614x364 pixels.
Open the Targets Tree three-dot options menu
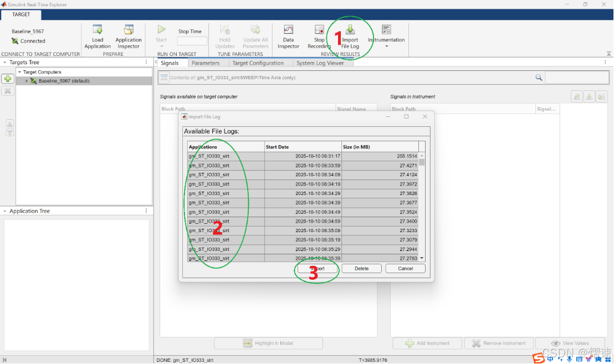(x=146, y=62)
